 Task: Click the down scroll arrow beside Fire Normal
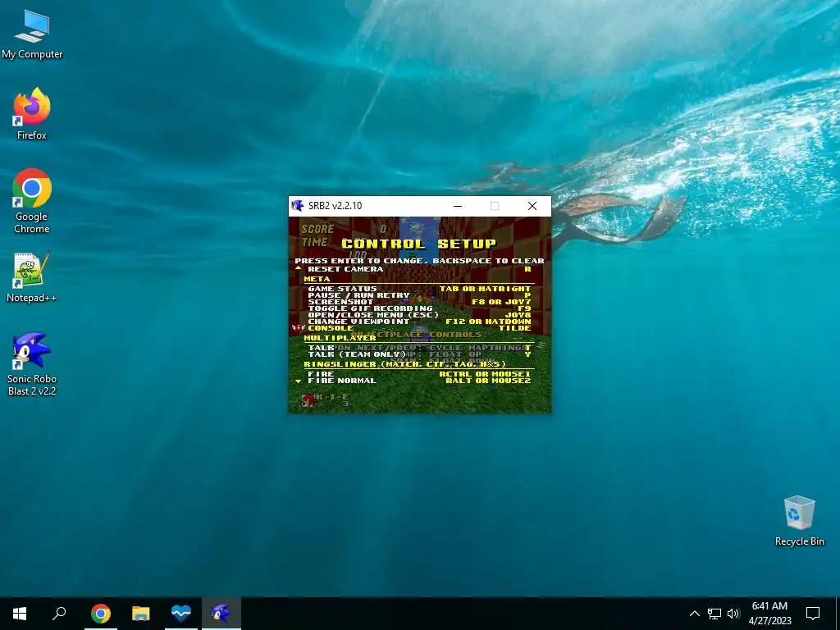pos(299,381)
